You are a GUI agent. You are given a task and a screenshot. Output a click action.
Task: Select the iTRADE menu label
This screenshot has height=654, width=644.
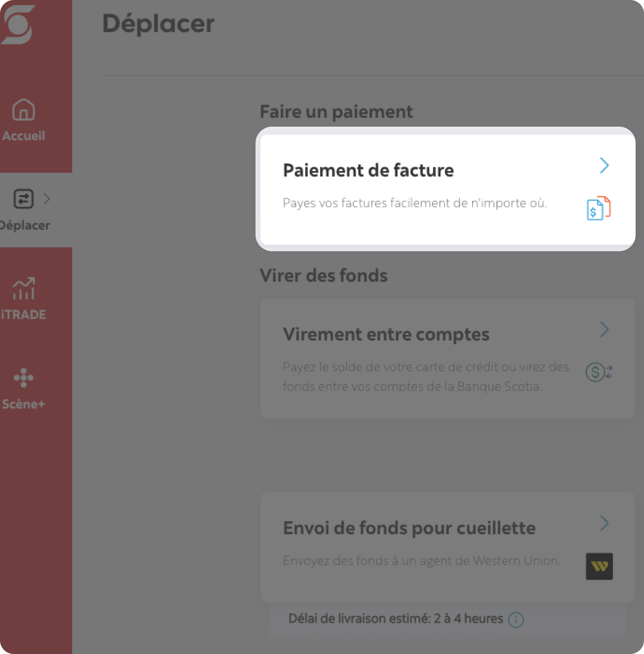pyautogui.click(x=23, y=315)
